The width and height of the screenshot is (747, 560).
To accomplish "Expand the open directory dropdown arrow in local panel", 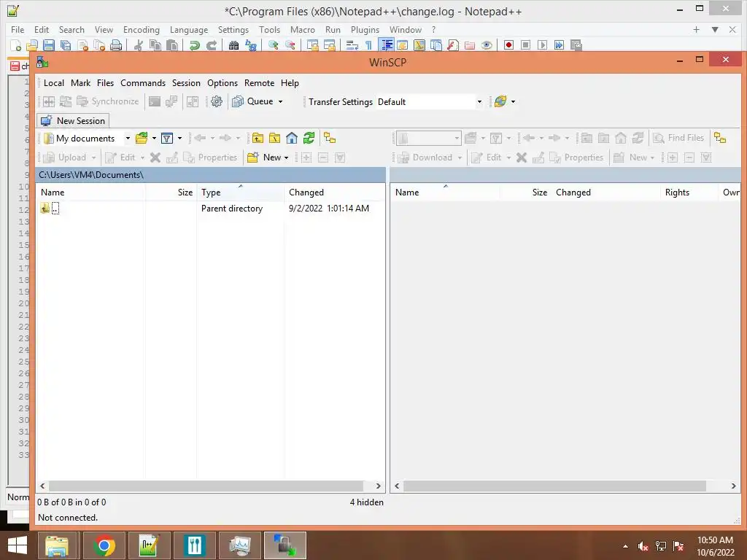I will [154, 139].
